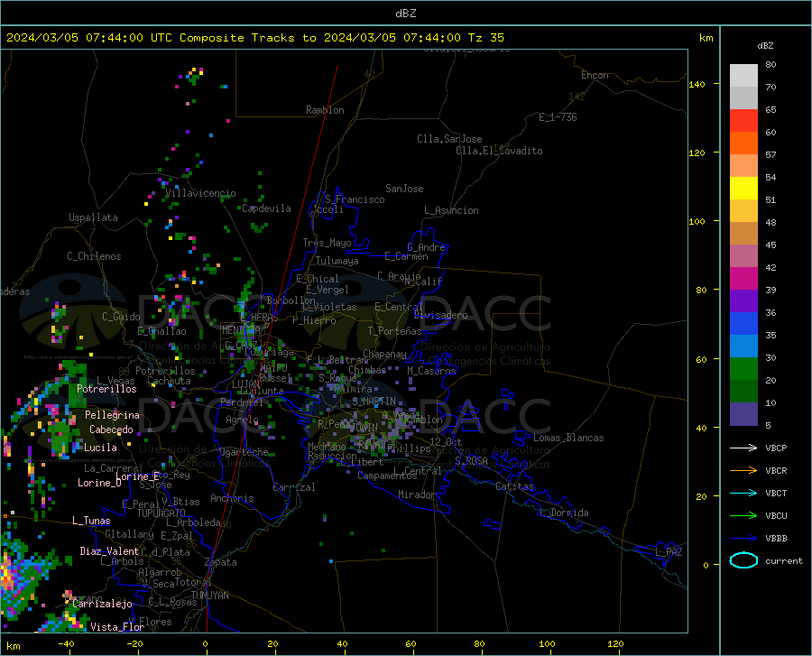Click the 'Lomas_Blancas' map label
Screen dimensions: 812x656
click(x=568, y=438)
